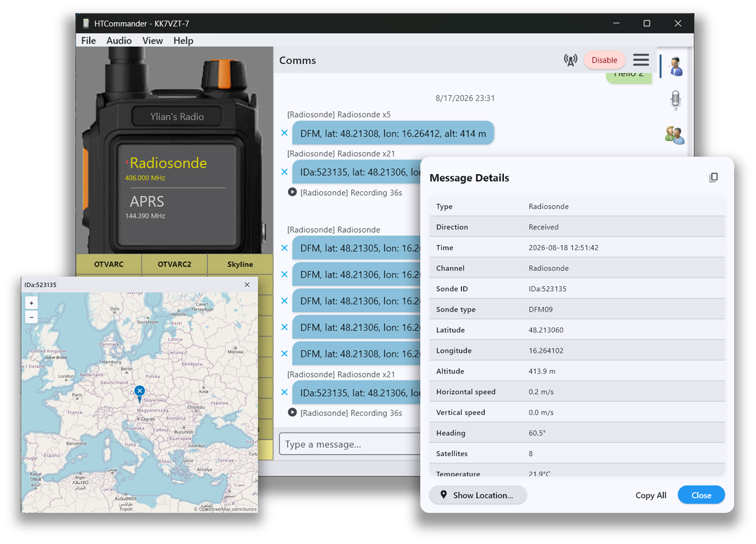The height and width of the screenshot is (544, 756).
Task: Click Copy All in Message Details
Action: click(651, 495)
